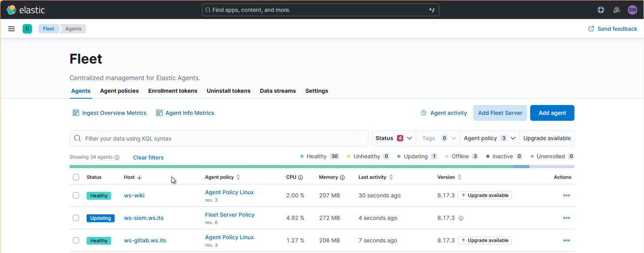Select the ws-siem.ws.its agent checkbox
Image resolution: width=644 pixels, height=253 pixels.
click(76, 218)
